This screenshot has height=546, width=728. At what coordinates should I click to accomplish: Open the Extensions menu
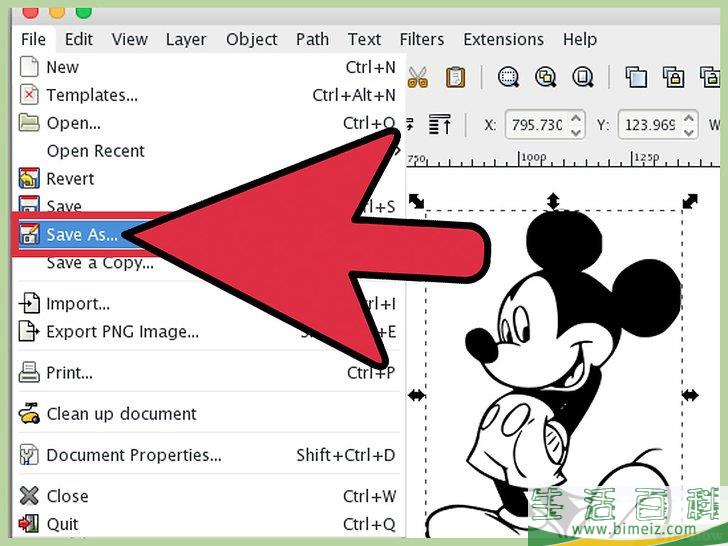[503, 39]
